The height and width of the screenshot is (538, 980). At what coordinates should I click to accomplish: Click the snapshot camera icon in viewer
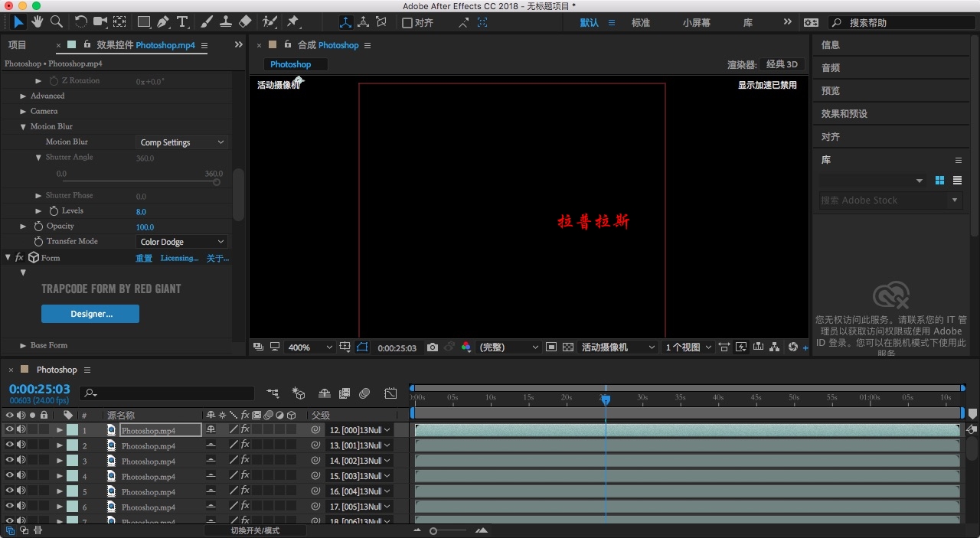tap(433, 347)
